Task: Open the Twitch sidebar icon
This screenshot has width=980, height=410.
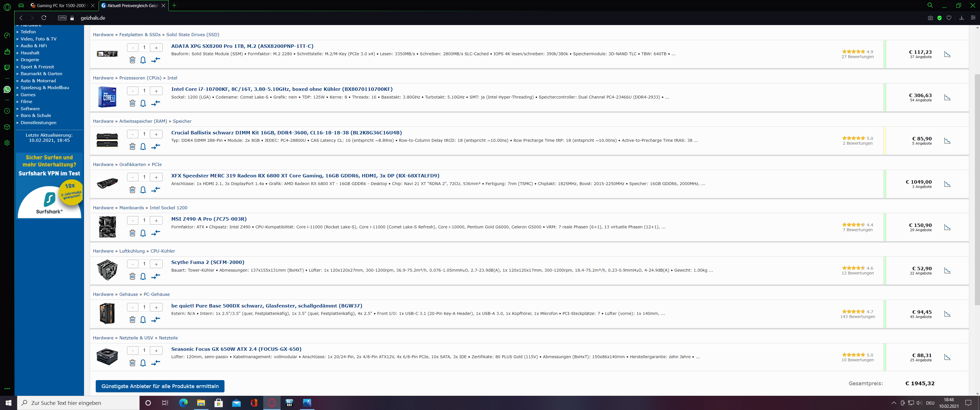Action: pyautogui.click(x=7, y=67)
